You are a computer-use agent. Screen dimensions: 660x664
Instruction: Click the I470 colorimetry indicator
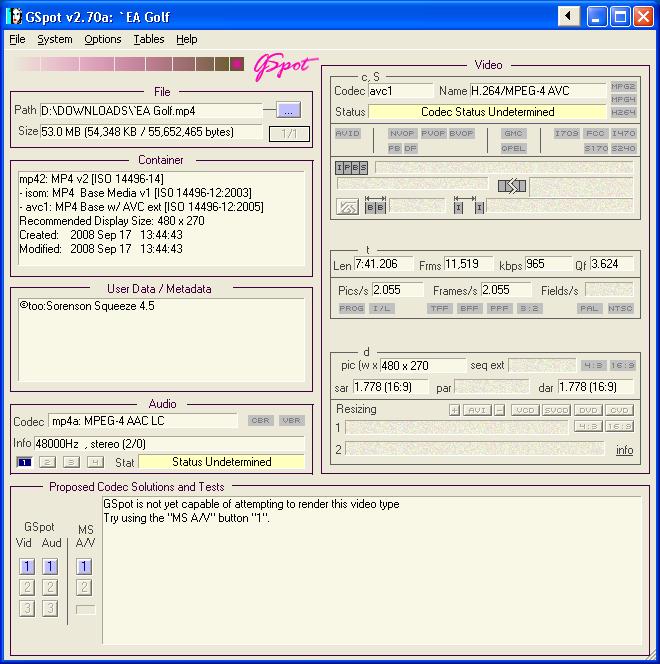[x=623, y=133]
